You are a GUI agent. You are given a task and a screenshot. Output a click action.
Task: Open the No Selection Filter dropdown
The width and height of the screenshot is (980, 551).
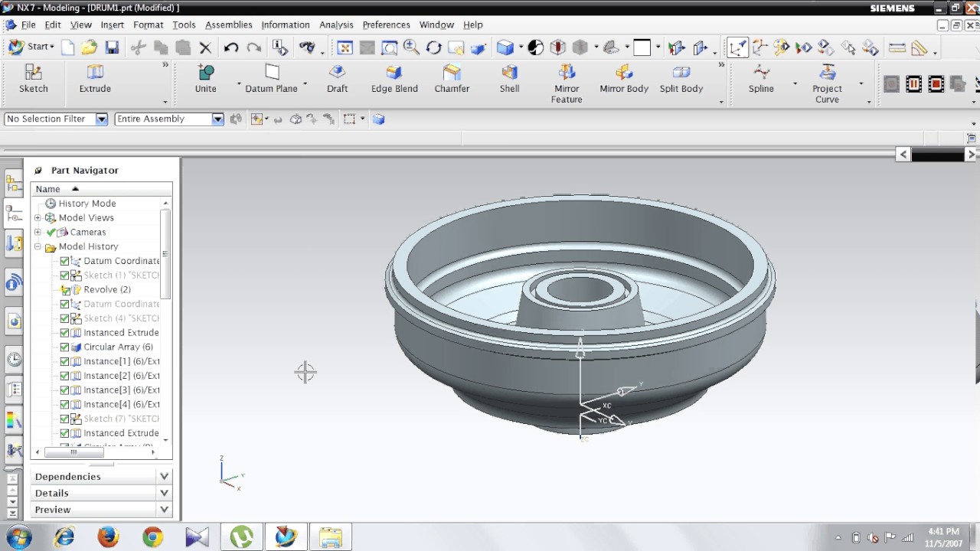(101, 119)
